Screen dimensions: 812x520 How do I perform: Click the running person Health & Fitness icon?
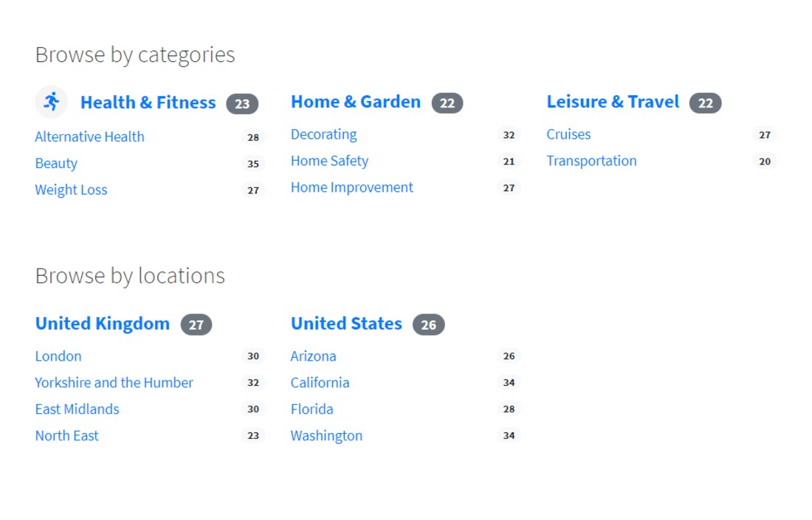pos(51,102)
